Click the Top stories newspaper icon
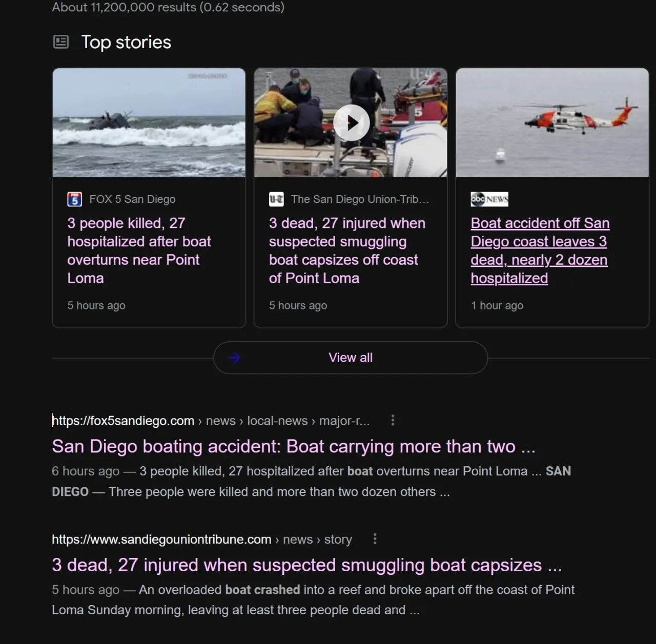This screenshot has width=656, height=644. (x=61, y=42)
